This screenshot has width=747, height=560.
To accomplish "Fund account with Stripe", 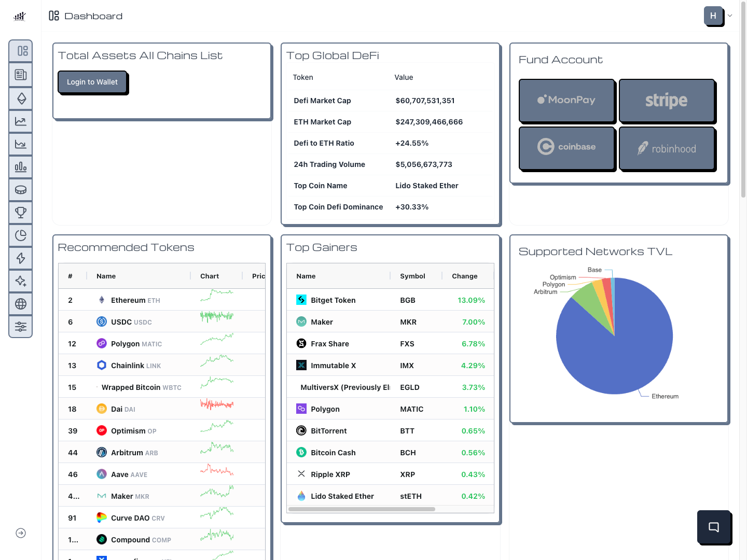I will pyautogui.click(x=667, y=100).
